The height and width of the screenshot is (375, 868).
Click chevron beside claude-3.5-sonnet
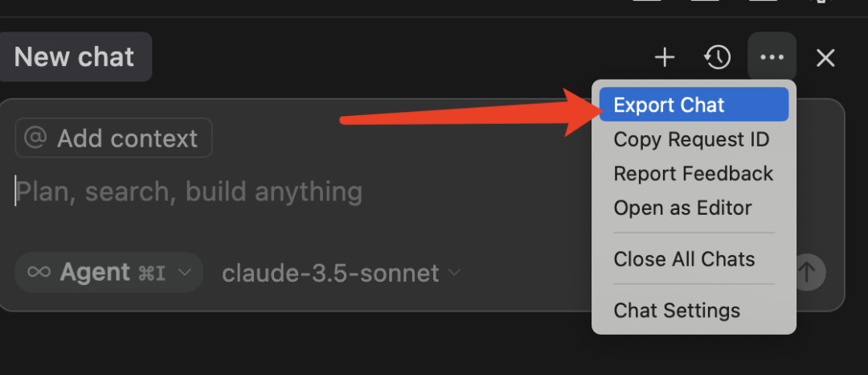(x=454, y=272)
